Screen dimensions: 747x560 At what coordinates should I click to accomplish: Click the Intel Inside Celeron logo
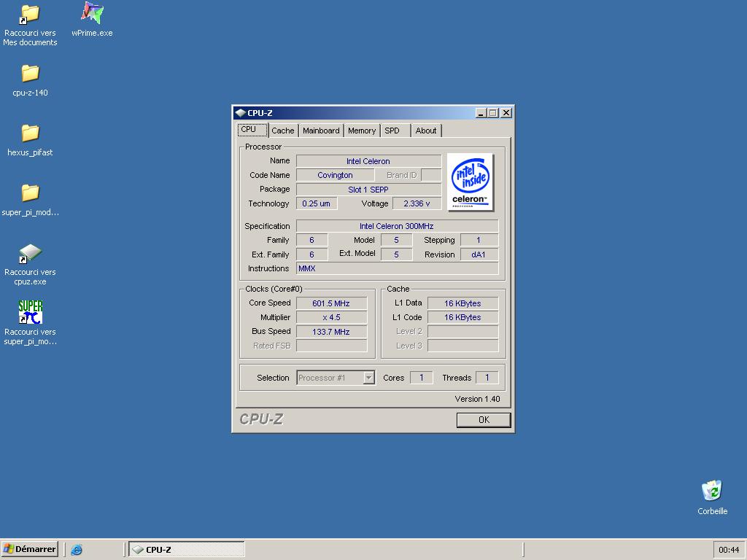tap(471, 182)
